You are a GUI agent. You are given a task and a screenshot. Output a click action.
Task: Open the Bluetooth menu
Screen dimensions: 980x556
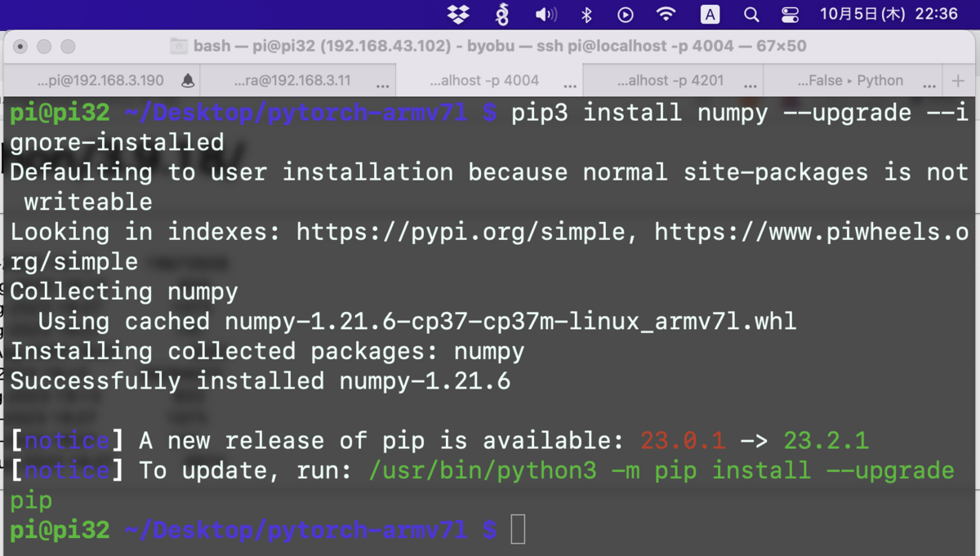coord(586,14)
